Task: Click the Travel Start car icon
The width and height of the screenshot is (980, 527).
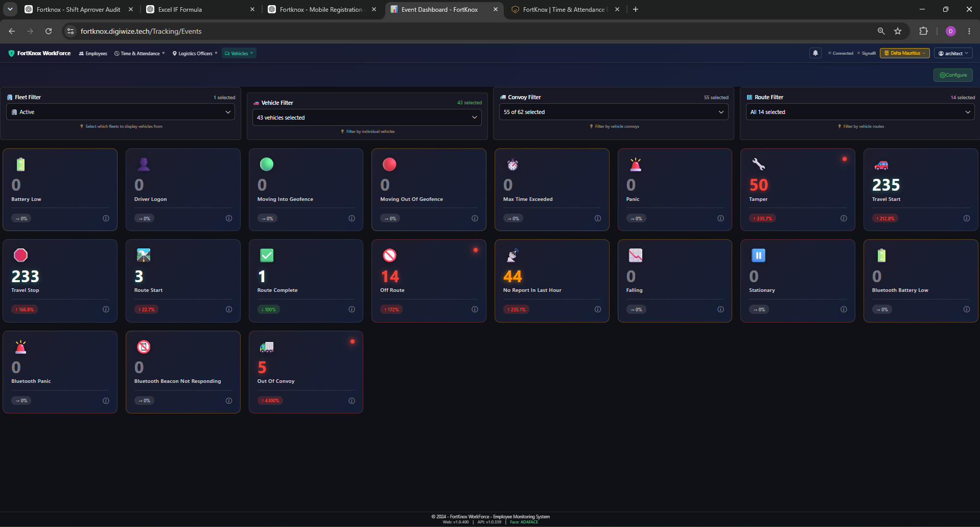Action: tap(881, 165)
